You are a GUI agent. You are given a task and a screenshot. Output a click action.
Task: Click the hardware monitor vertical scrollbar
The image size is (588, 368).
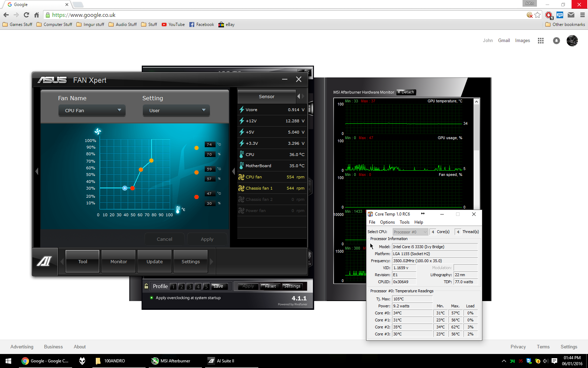(x=476, y=128)
